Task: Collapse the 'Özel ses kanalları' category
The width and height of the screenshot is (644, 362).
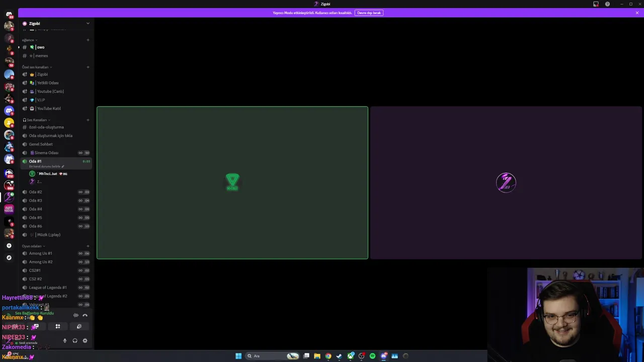Action: [37, 67]
